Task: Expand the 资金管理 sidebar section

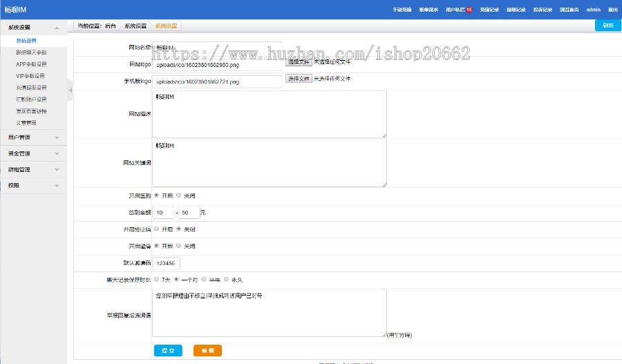Action: (33, 153)
